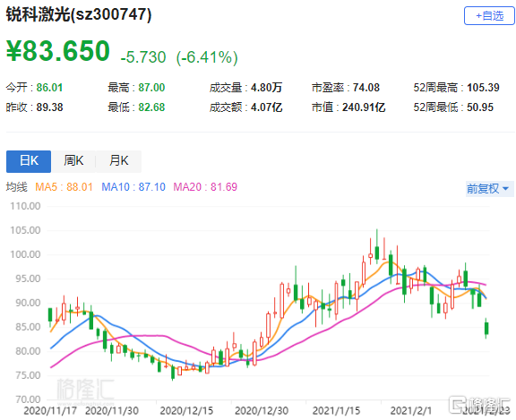Screen dimensions: 516x420
Task: Click the last green candlestick near 83
Action: click(486, 329)
